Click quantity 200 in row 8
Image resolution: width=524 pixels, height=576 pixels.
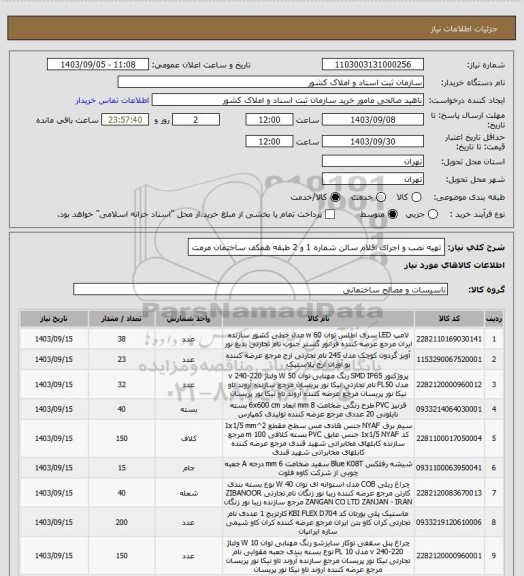tap(122, 522)
